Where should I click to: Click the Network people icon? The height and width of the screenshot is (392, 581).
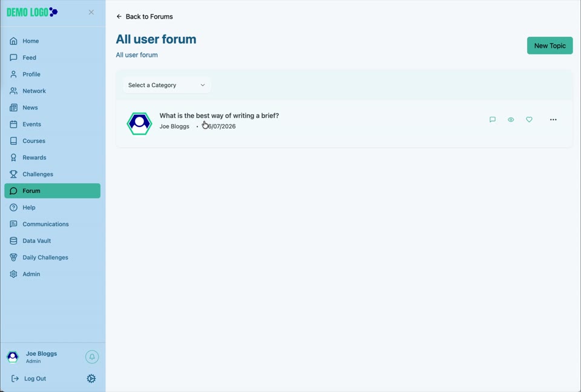coord(13,91)
